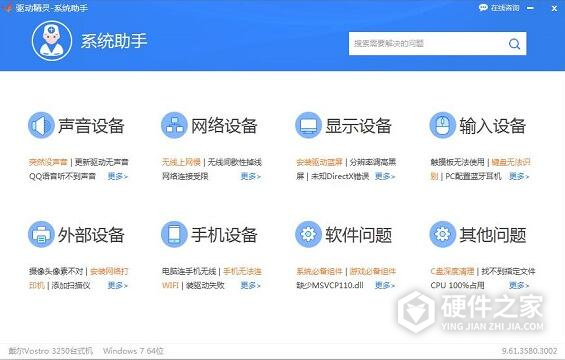Open the 手机设备 phone icon

coord(174,235)
